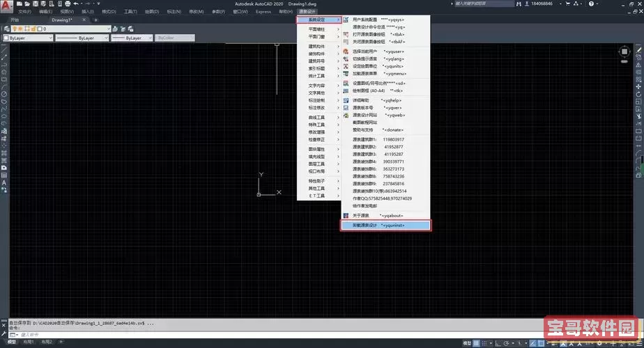Choose 赞助与支持 *<donate> entry
This screenshot has height=348, width=644.
pos(385,129)
